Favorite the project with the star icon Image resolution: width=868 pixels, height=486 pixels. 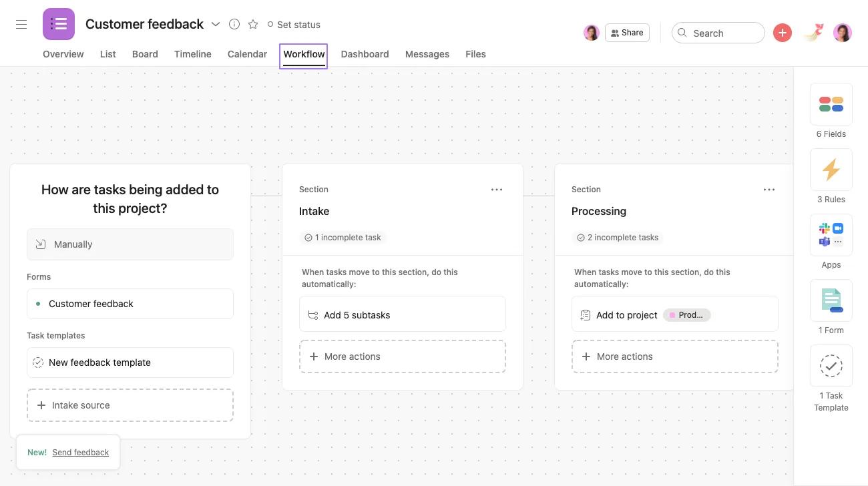(252, 24)
